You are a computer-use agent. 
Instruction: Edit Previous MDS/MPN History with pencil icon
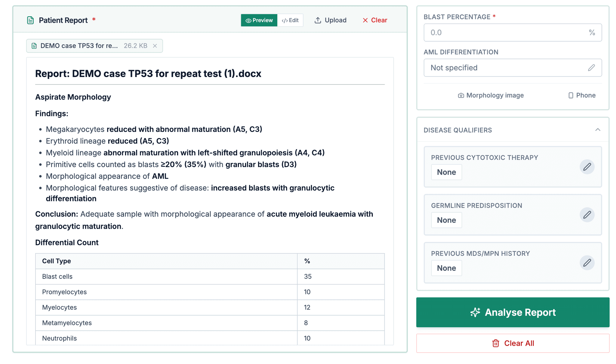coord(587,263)
